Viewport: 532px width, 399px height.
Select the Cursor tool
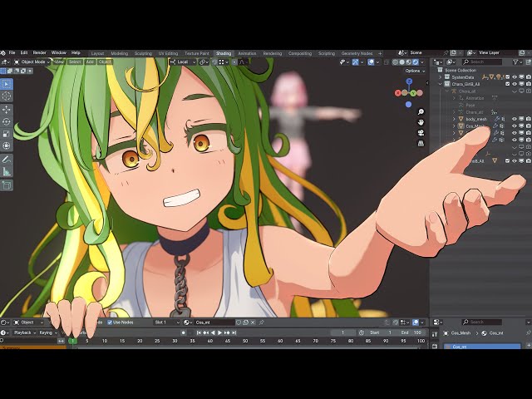tap(7, 96)
